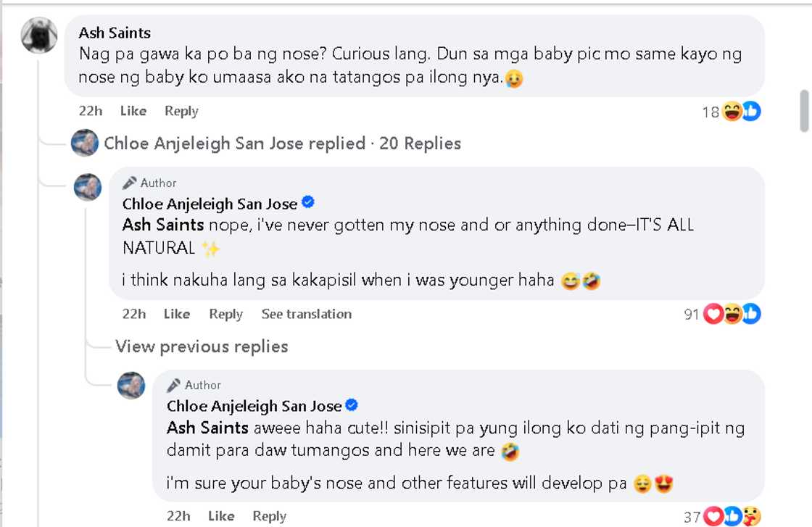Viewport: 812px width, 527px height.
Task: Click small avatar beside '20 Replies' line
Action: pyautogui.click(x=85, y=144)
